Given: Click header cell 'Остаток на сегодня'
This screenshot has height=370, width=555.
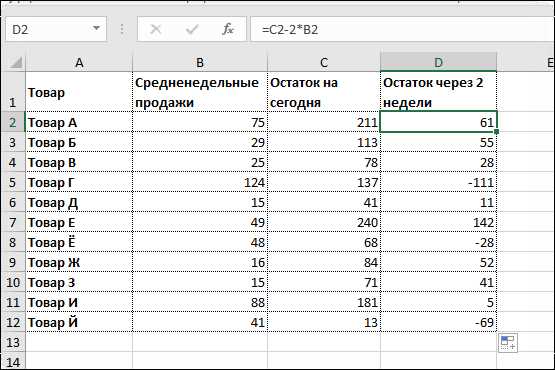Looking at the screenshot, I should coord(324,92).
